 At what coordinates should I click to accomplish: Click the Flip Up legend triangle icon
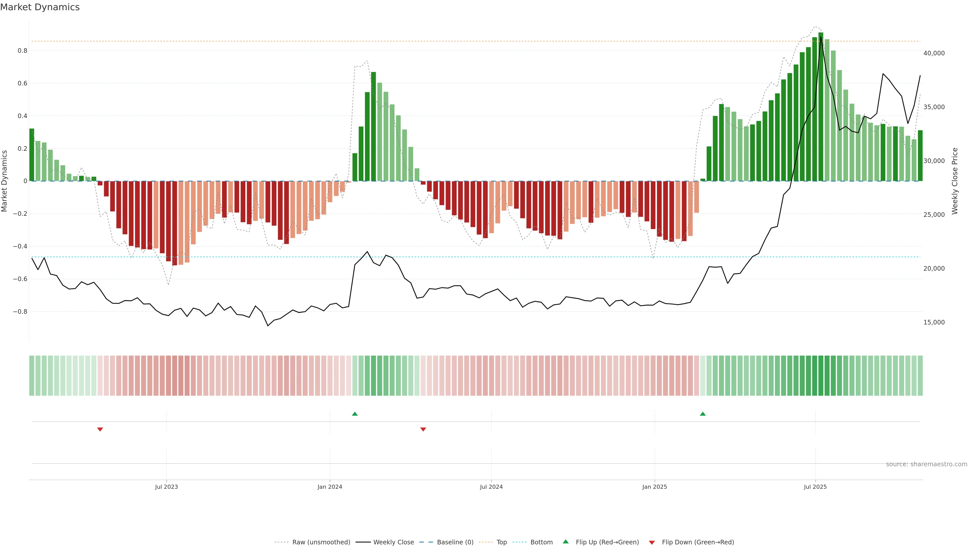tap(566, 542)
